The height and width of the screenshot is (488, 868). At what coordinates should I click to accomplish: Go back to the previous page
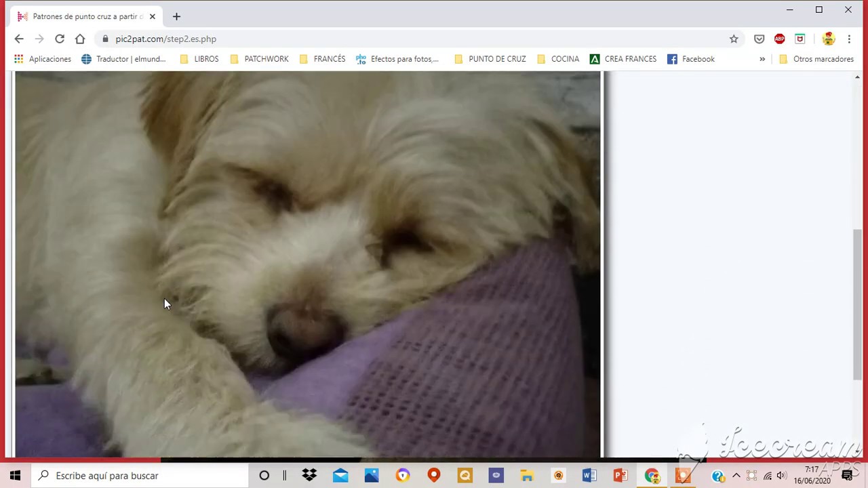coord(19,39)
